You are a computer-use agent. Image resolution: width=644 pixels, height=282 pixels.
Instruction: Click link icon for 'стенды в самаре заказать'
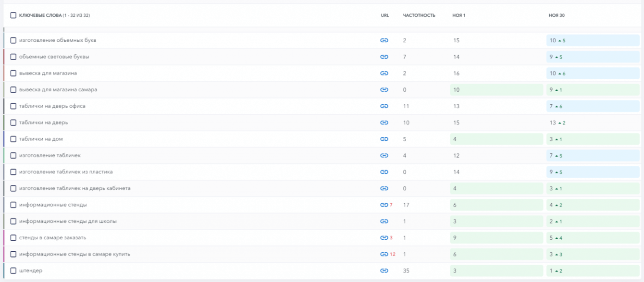[384, 238]
